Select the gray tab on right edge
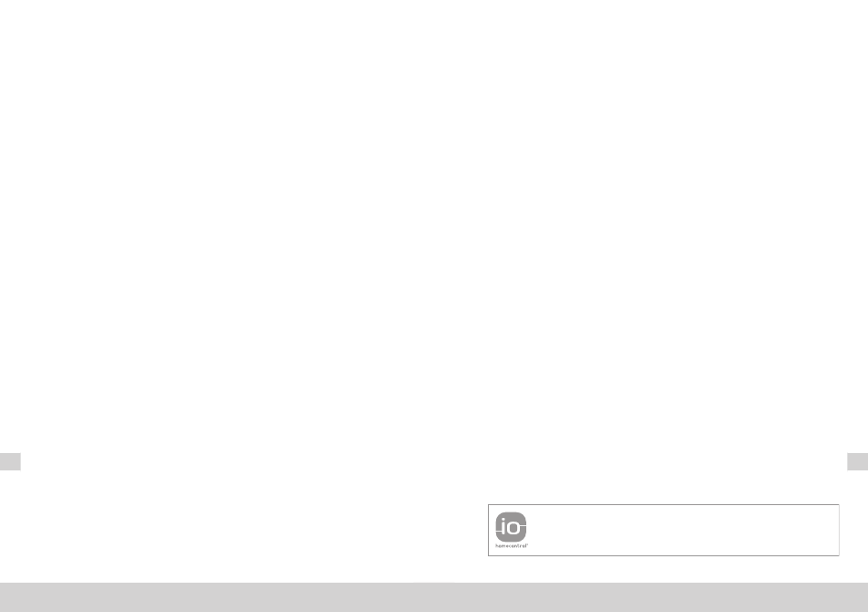This screenshot has width=868, height=612. tap(857, 461)
